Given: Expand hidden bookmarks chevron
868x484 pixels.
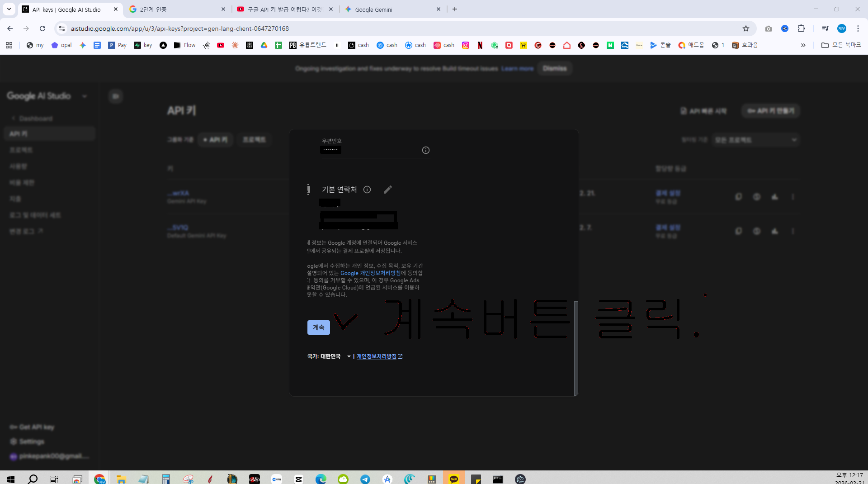Looking at the screenshot, I should [x=803, y=45].
